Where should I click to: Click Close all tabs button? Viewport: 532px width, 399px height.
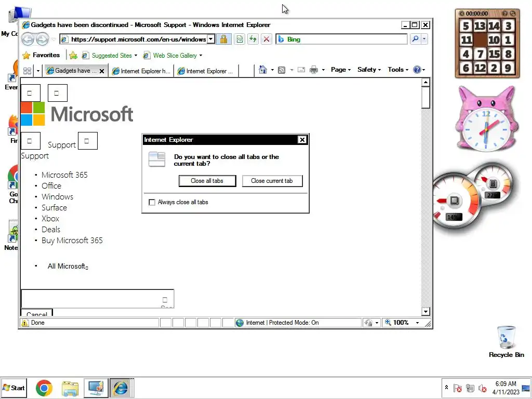pyautogui.click(x=207, y=181)
